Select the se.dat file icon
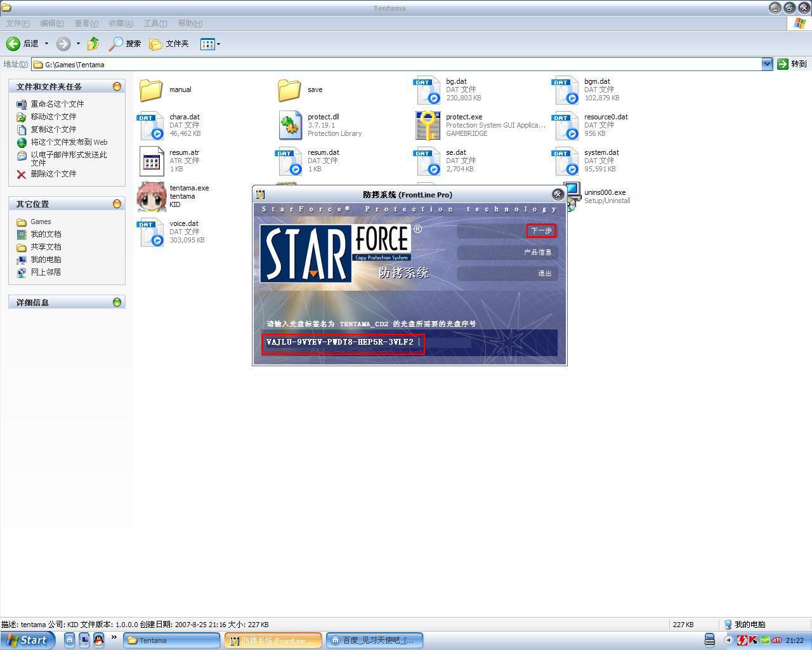This screenshot has height=650, width=812. pyautogui.click(x=427, y=161)
